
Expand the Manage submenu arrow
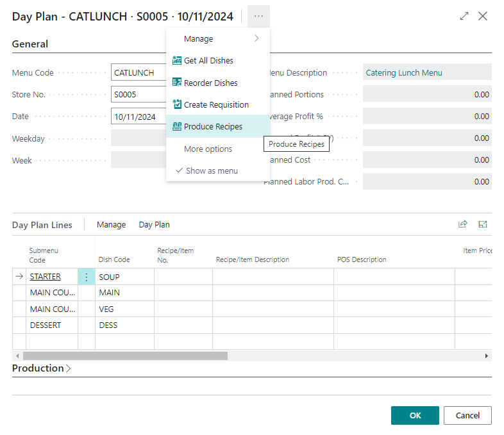pos(256,39)
